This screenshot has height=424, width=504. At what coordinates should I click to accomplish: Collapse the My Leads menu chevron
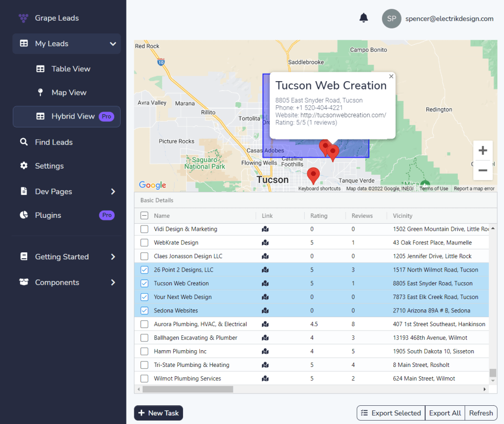113,44
